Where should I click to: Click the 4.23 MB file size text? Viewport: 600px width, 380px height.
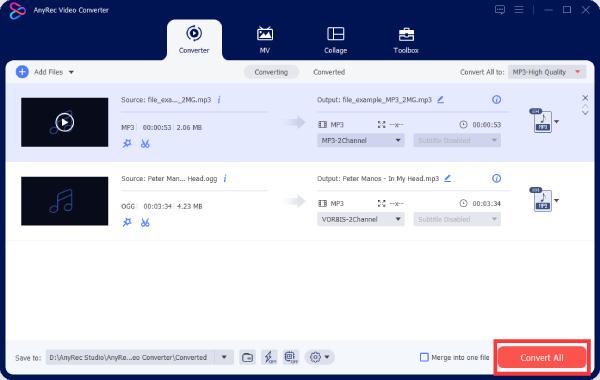[x=189, y=206]
